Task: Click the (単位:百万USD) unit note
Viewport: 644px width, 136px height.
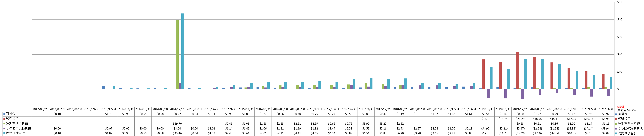Action: pos(626,110)
